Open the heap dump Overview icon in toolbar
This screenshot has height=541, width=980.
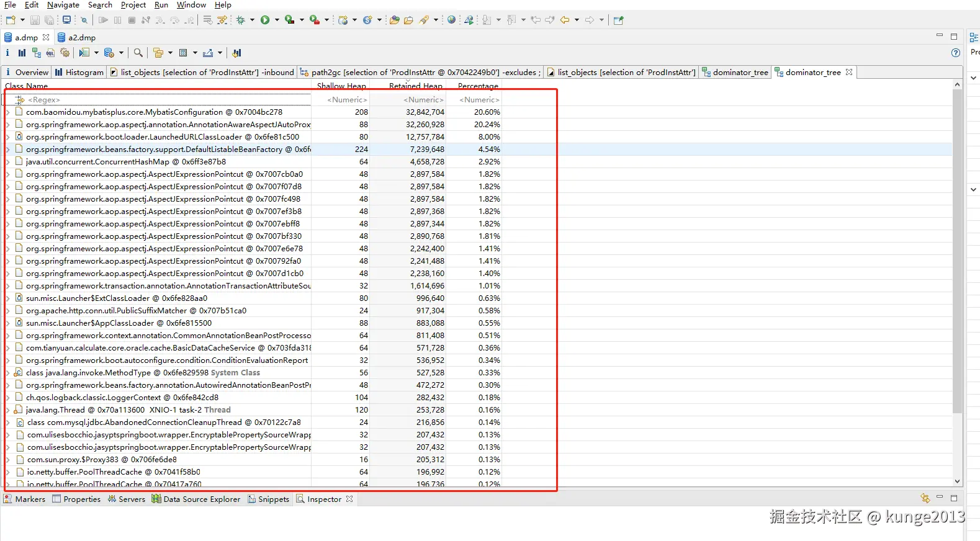(7, 53)
